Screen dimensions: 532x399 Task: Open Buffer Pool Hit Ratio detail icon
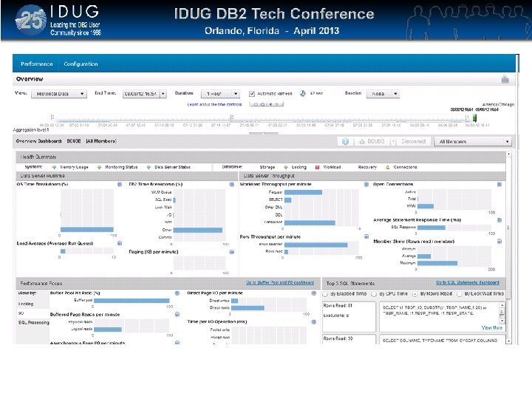[177, 293]
